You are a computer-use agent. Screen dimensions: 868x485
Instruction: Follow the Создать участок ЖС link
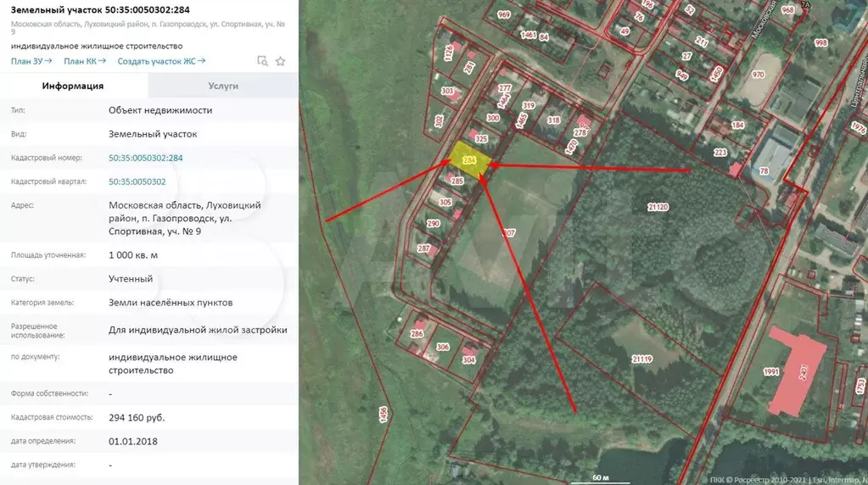(161, 61)
